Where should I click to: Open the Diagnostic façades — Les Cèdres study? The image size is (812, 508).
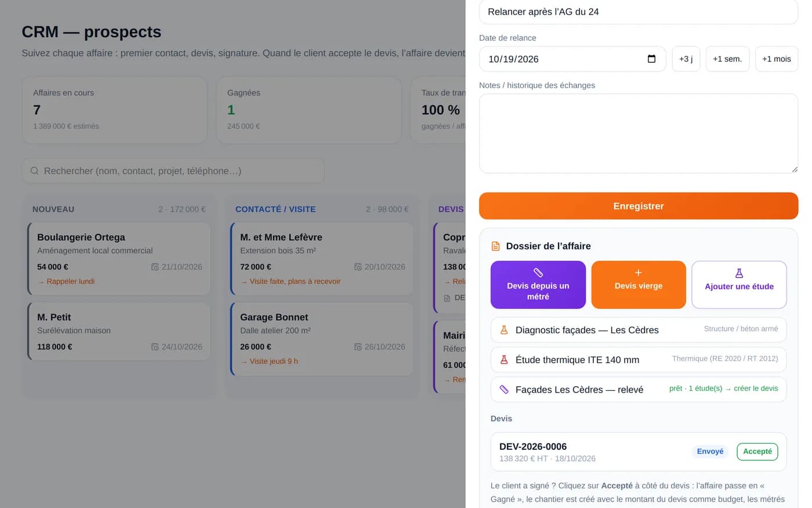click(639, 330)
